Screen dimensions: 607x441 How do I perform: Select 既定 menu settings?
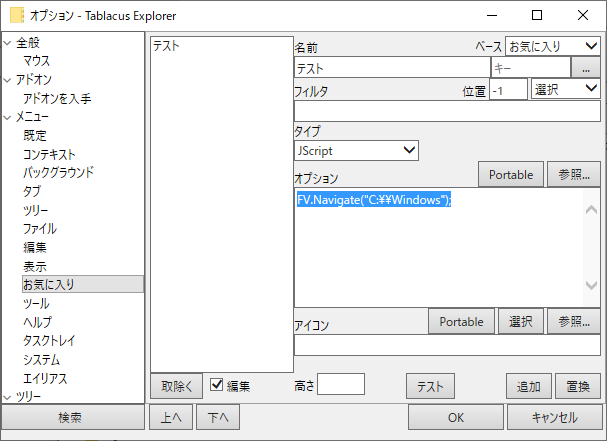click(35, 136)
